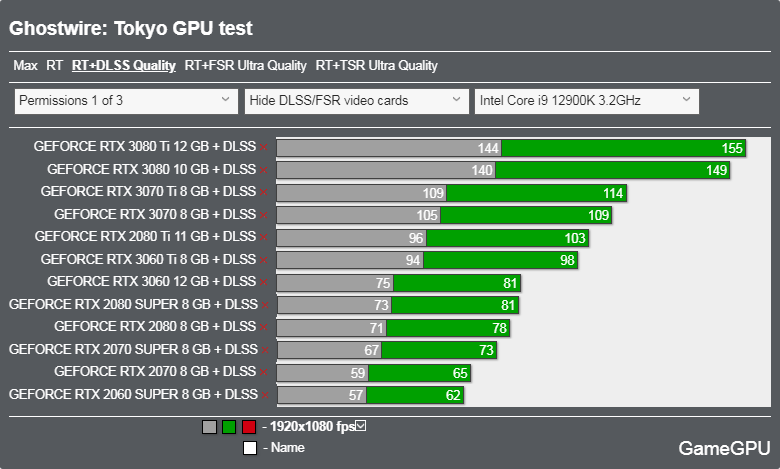Screen dimensions: 780x469
Task: Select the RT+DLSS Quality tab
Action: tap(124, 66)
